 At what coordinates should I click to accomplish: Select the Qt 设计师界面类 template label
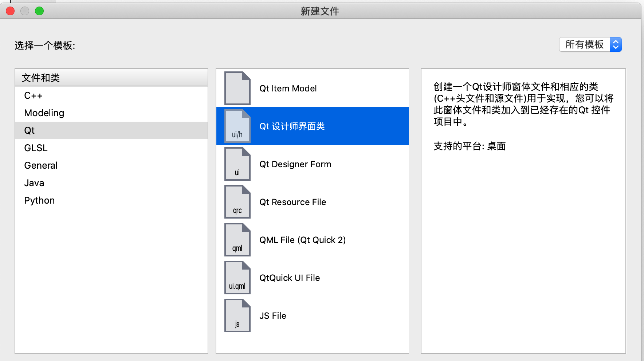coord(292,126)
